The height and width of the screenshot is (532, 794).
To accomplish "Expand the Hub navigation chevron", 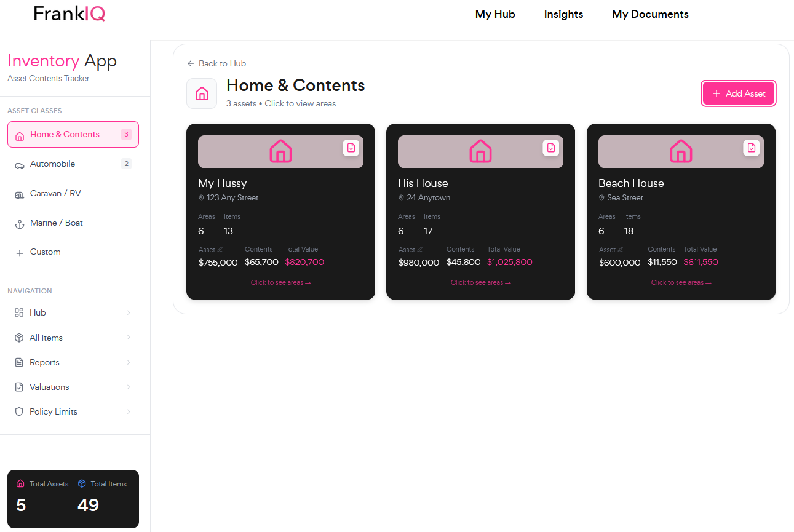I will (129, 312).
